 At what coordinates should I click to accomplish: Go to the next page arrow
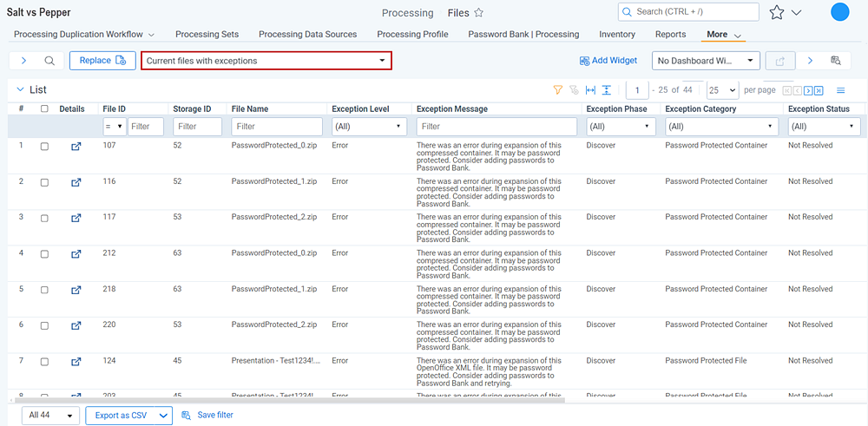click(x=807, y=91)
